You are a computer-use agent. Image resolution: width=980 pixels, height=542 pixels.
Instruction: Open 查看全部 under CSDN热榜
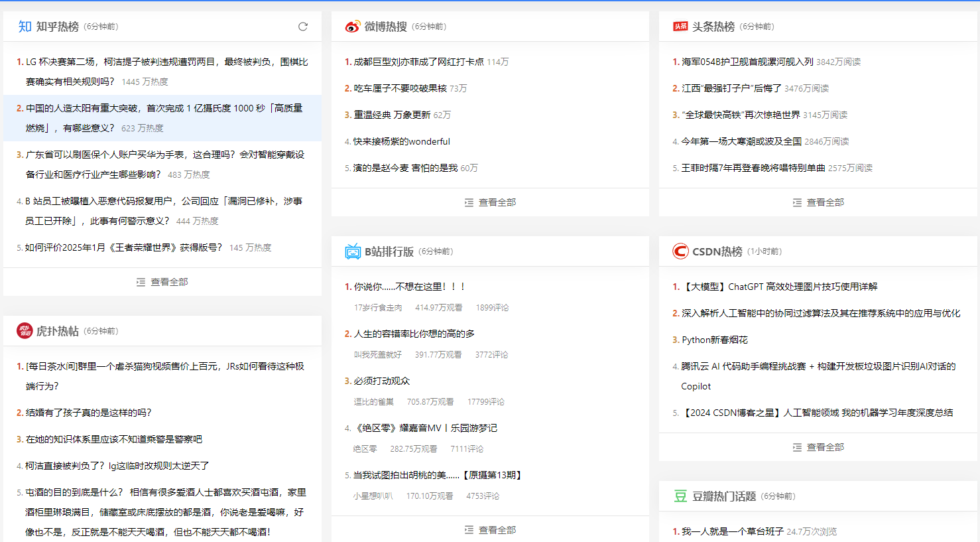click(818, 447)
